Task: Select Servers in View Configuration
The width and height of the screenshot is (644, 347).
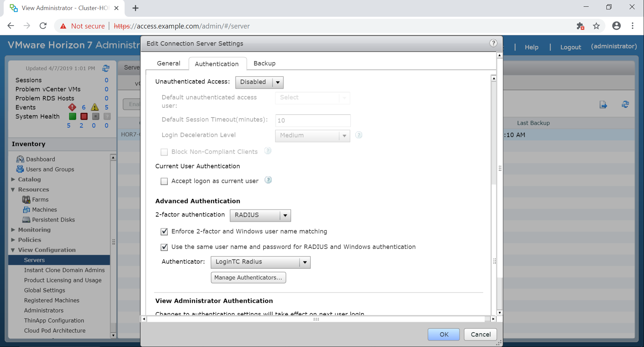Action: pos(59,260)
